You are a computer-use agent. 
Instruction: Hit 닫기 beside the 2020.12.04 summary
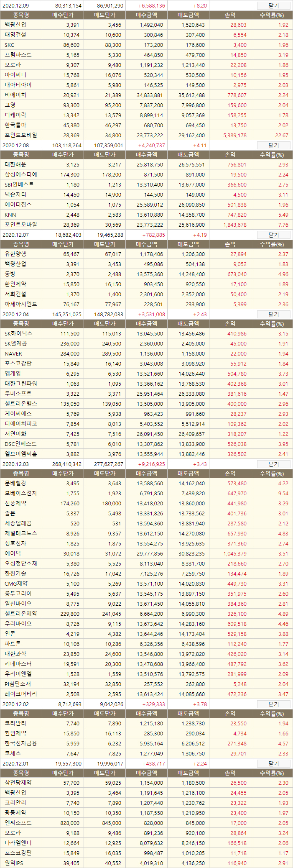(x=273, y=315)
